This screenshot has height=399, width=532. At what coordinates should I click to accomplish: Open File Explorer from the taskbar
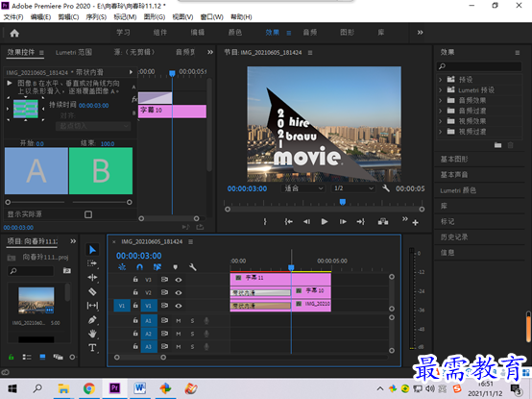(x=63, y=388)
